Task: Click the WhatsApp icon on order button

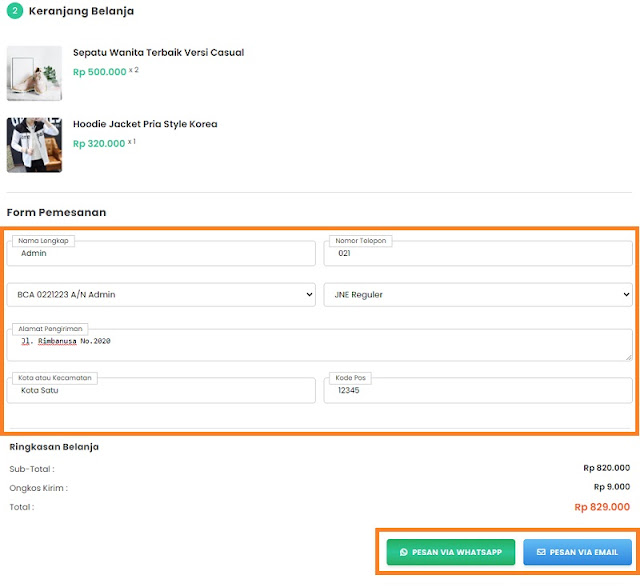Action: (404, 552)
